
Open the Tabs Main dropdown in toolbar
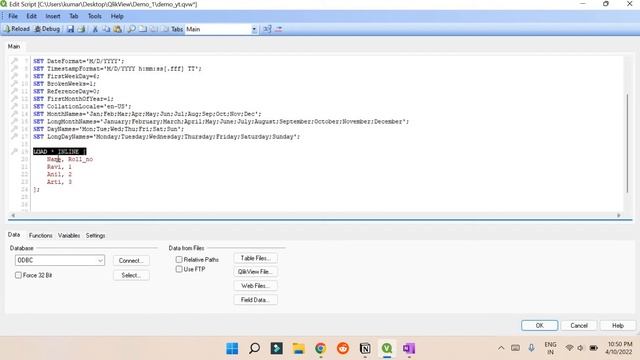tap(254, 29)
